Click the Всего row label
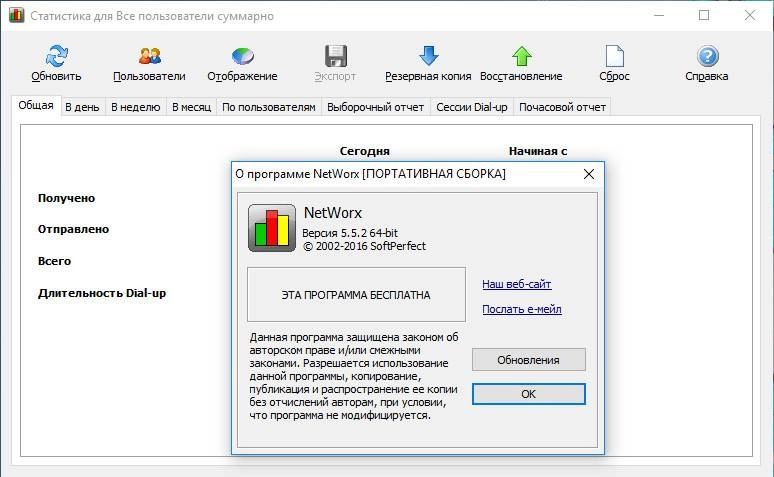 coord(54,261)
